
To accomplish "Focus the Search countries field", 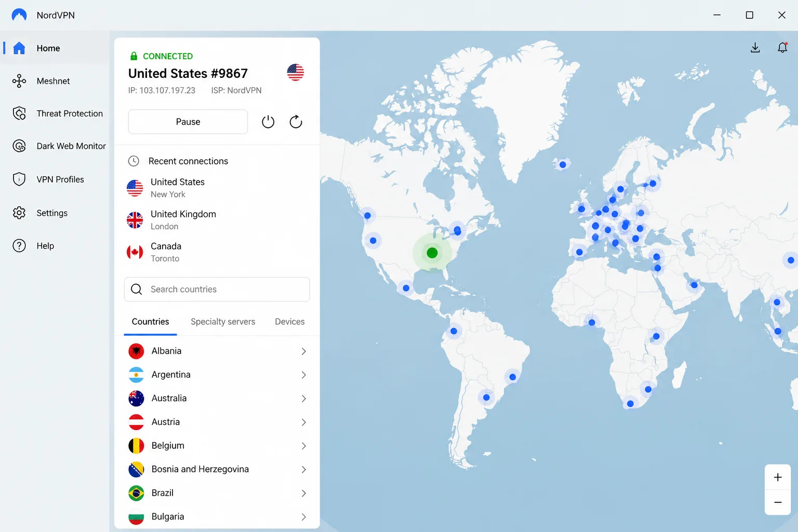I will pos(217,289).
